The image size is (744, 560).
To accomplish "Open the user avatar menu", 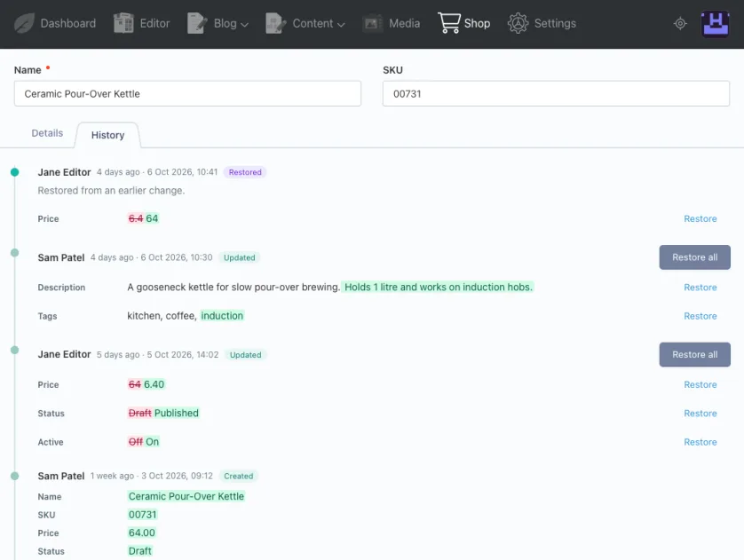I will (x=715, y=24).
